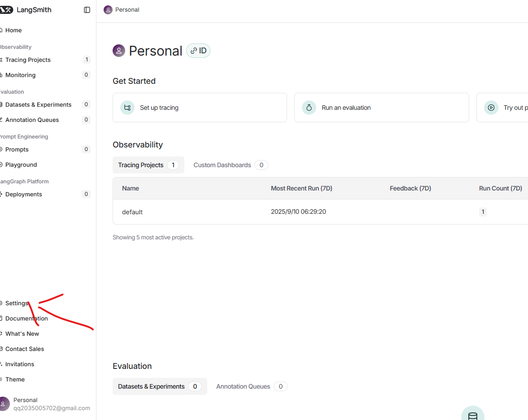Click the large Personal heading avatar
528x420 pixels.
tap(119, 51)
